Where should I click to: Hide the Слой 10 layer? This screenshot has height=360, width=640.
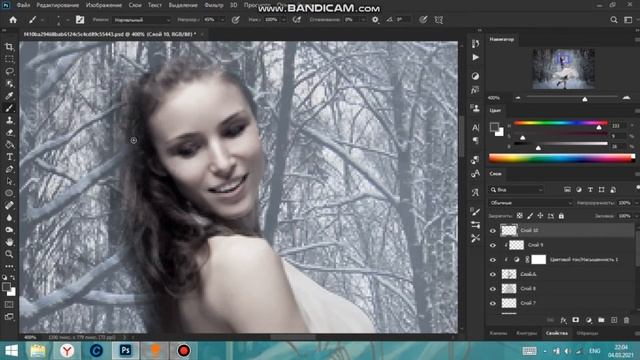pos(493,231)
